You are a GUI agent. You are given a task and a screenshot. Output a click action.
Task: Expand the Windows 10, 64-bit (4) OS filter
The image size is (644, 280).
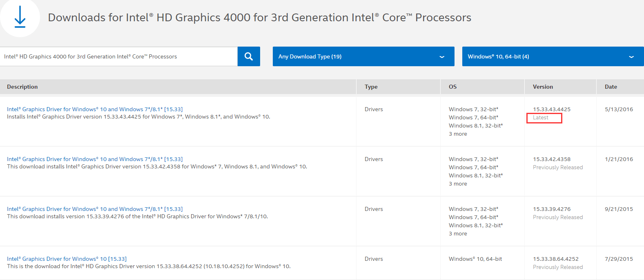coord(553,56)
